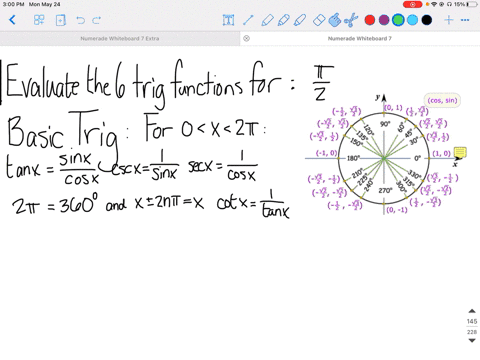The width and height of the screenshot is (480, 360).
Task: Tap the (-1, 0) coordinate label
Action: [326, 153]
